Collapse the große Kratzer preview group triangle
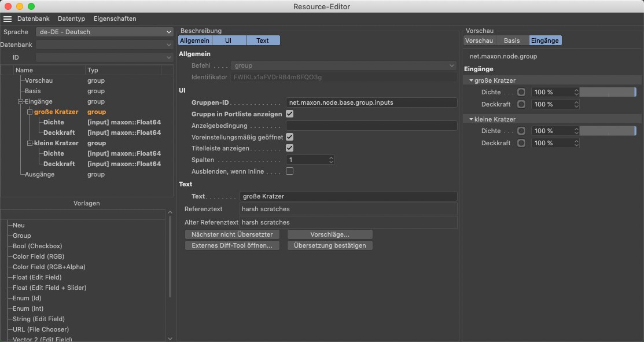This screenshot has height=342, width=644. pos(471,80)
